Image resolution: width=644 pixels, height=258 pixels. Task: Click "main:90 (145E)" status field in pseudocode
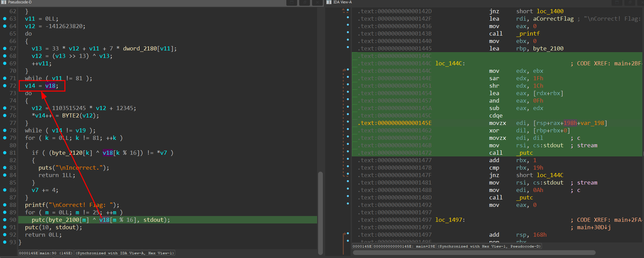point(56,253)
